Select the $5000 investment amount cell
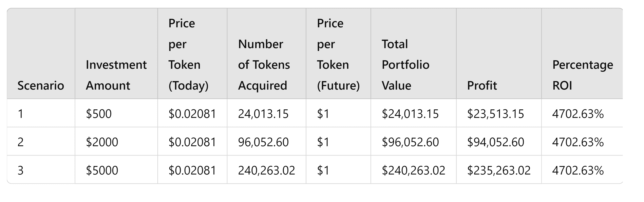Image resolution: width=644 pixels, height=202 pixels. tap(102, 170)
